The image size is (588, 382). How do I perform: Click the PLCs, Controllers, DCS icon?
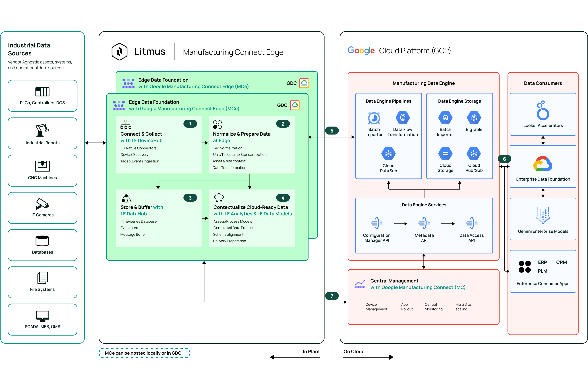coord(42,92)
